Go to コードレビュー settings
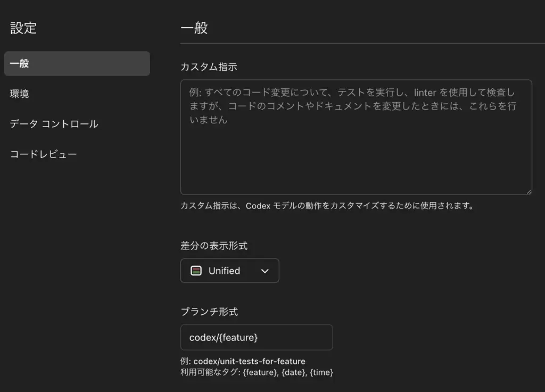545x392 pixels. tap(43, 155)
